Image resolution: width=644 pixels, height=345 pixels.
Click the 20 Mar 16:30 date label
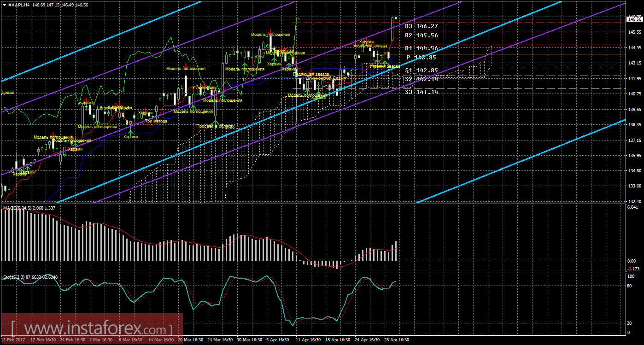pos(190,340)
